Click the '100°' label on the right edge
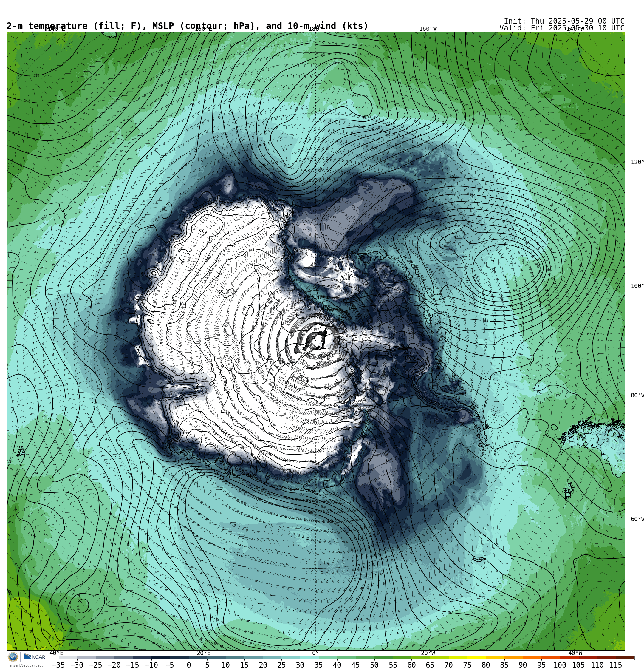 (x=637, y=286)
